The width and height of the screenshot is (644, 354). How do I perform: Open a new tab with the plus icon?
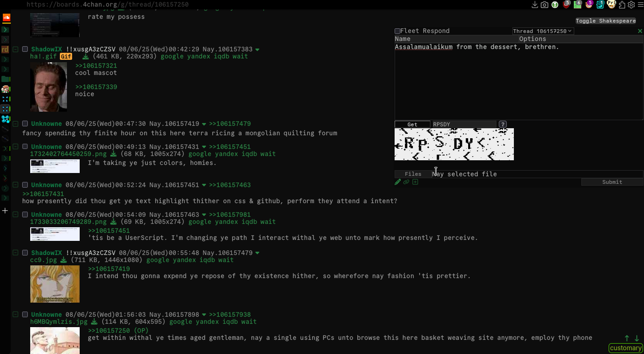coord(5,210)
